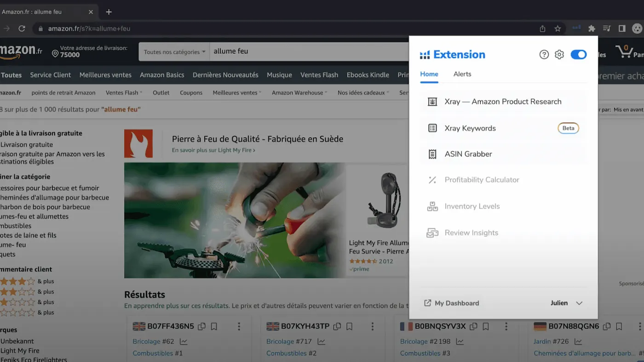The width and height of the screenshot is (644, 362).
Task: Change delivery address 75000
Action: click(x=89, y=51)
